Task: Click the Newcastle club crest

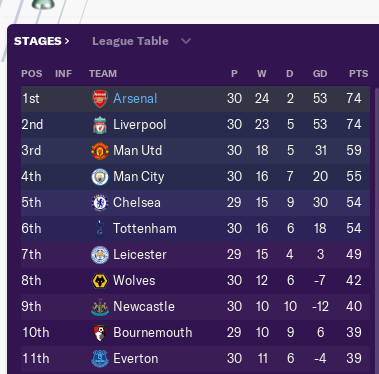Action: point(100,307)
